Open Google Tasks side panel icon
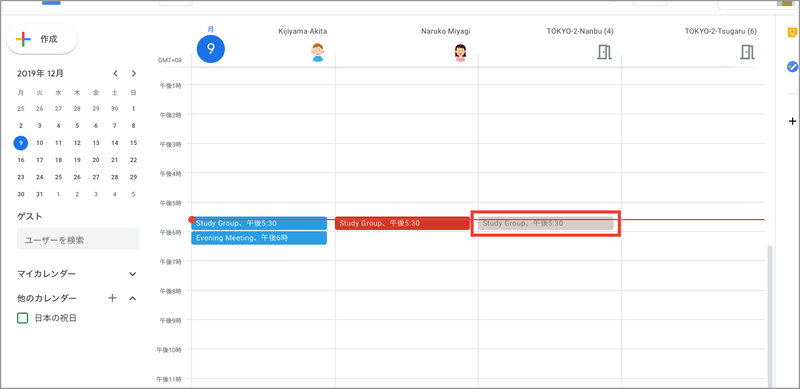Screen dimensions: 800x389 coord(792,66)
